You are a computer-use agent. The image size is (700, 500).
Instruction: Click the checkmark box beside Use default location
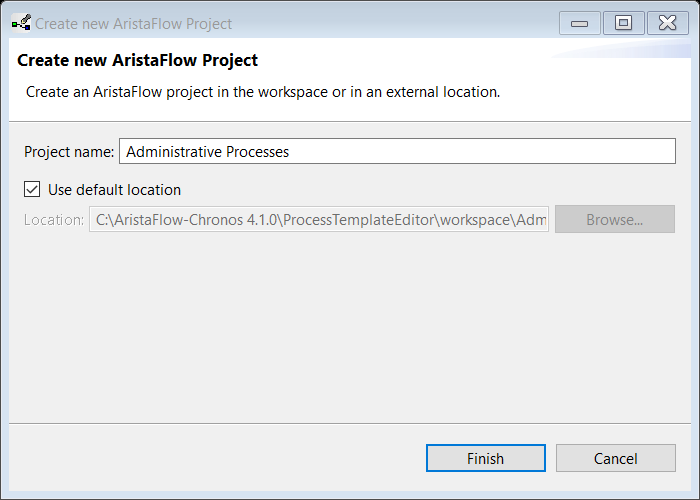tap(32, 189)
